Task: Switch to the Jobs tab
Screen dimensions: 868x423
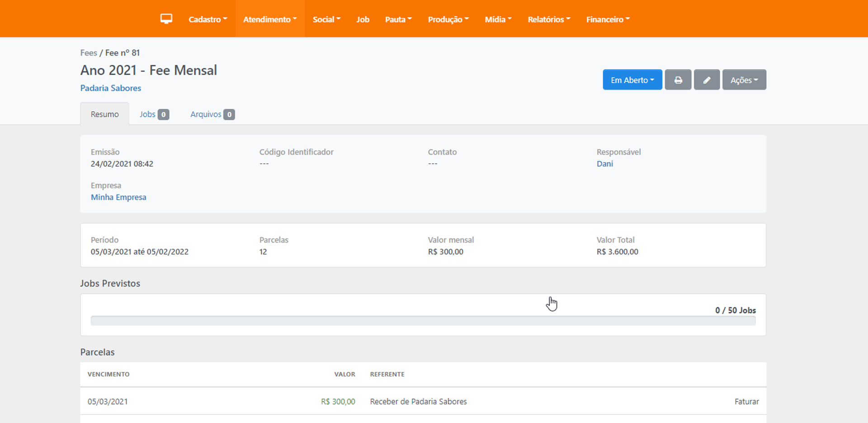Action: 154,114
